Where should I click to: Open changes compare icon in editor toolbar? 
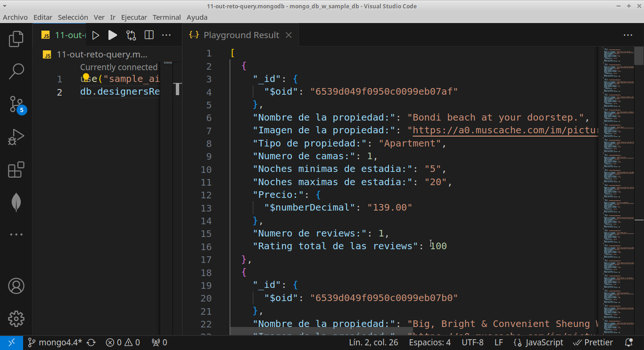point(131,35)
